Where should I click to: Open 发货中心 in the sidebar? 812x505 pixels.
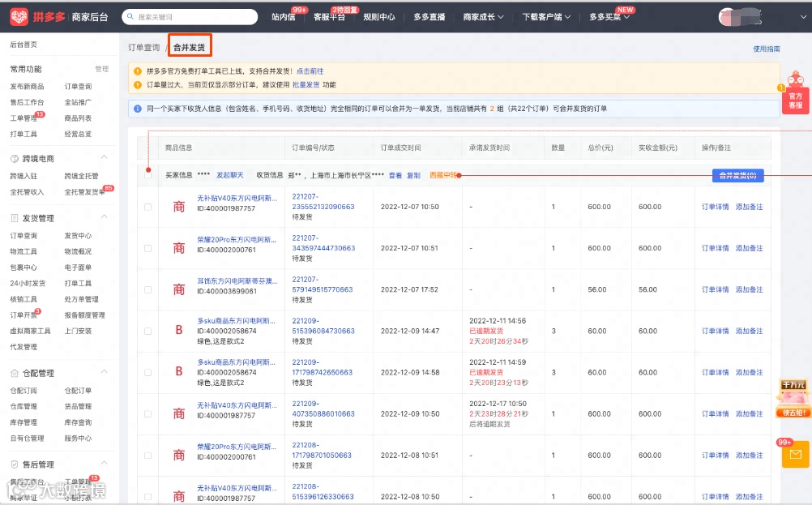pyautogui.click(x=78, y=236)
